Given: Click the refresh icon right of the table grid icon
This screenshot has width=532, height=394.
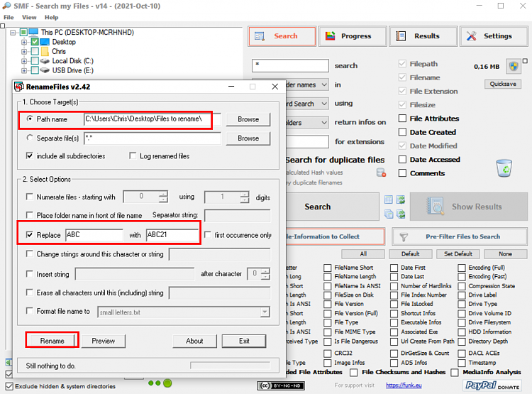Looking at the screenshot, I should click(401, 199).
